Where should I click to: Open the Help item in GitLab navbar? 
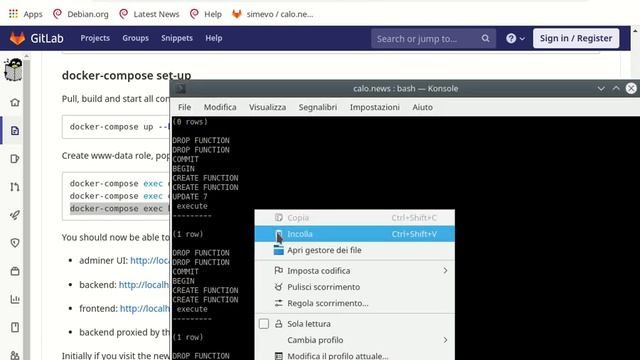click(214, 38)
